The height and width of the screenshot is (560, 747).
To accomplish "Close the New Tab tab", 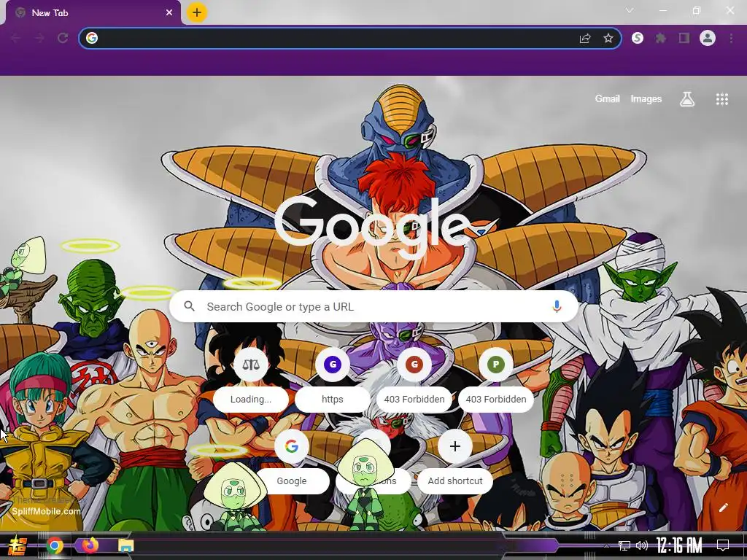I will coord(169,13).
